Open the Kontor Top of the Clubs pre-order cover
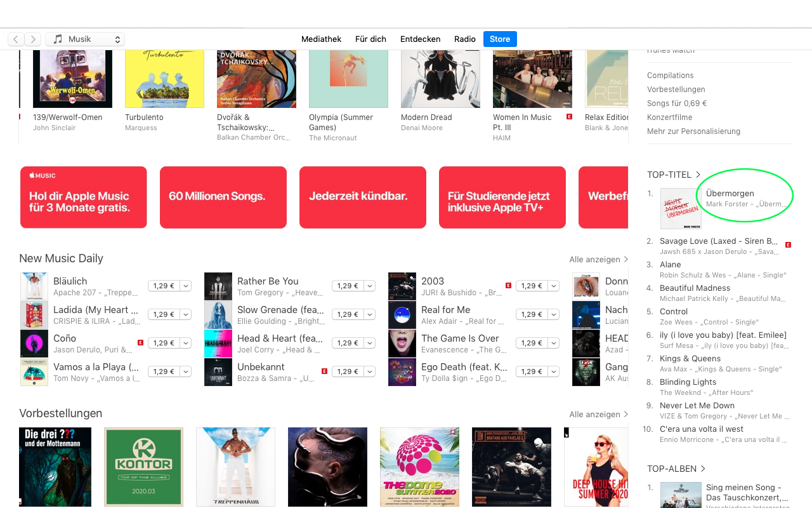 [143, 467]
